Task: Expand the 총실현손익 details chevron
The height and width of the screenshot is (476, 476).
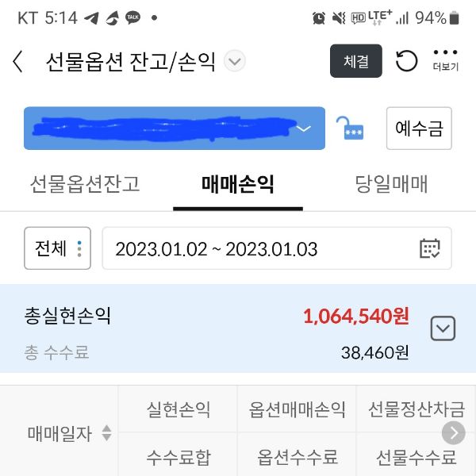Action: pos(443,328)
